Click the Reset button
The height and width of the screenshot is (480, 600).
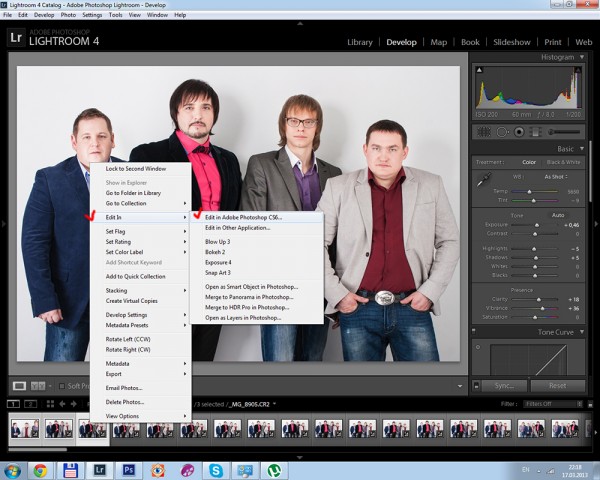(x=558, y=385)
